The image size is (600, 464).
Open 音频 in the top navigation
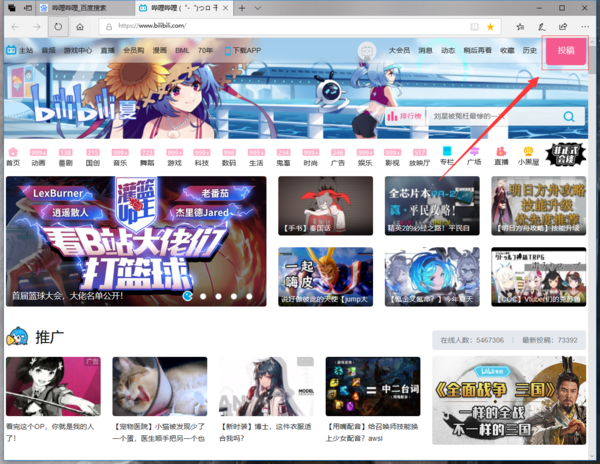pyautogui.click(x=49, y=50)
